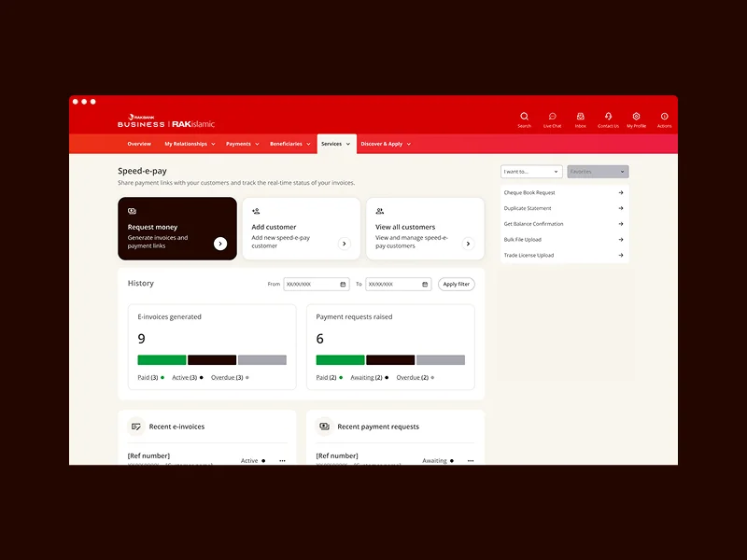Click arrow button on Add customer card

[x=344, y=244]
